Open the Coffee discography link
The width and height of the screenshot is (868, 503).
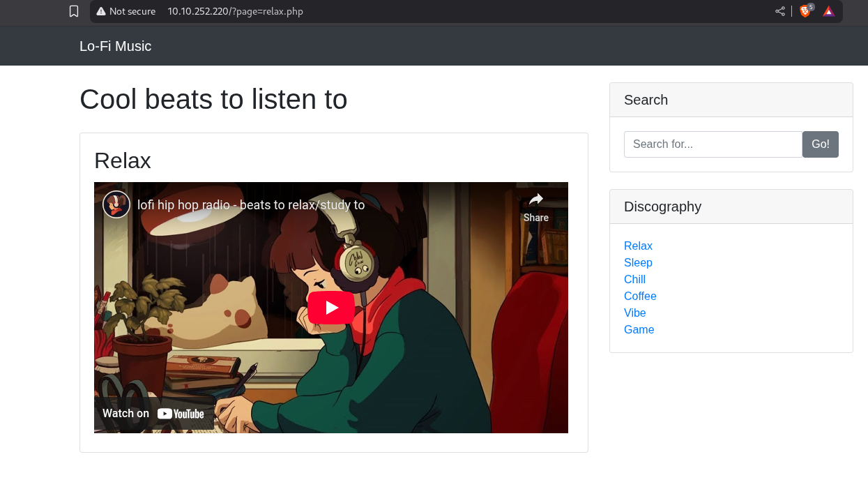640,296
